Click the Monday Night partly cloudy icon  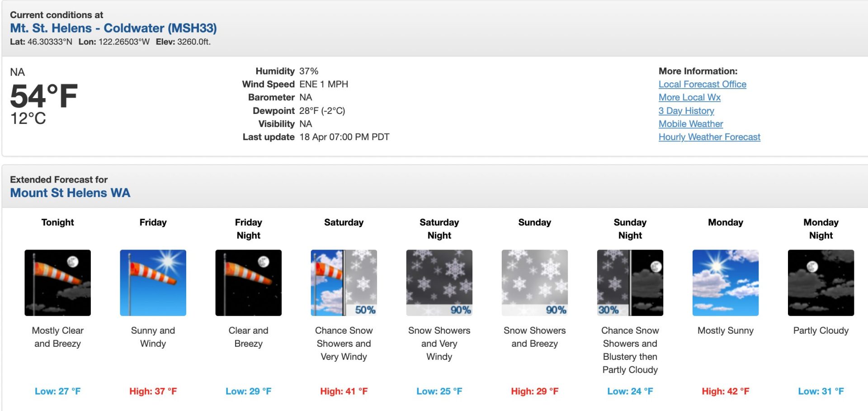click(x=821, y=283)
